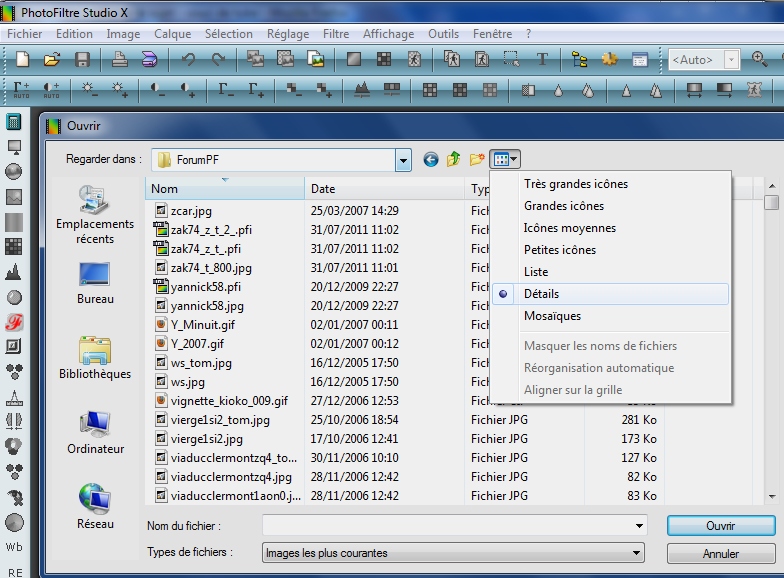Viewport: 784px width, 578px height.
Task: Open Réseau location
Action: 95,506
